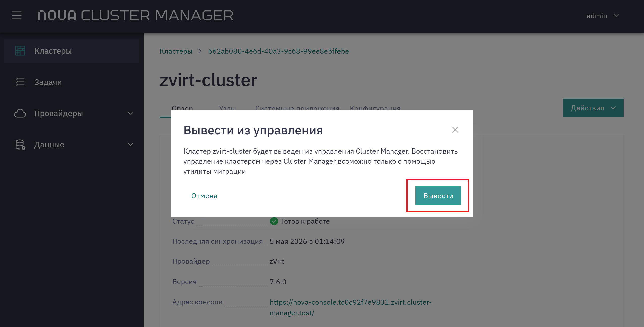Open the nova-console address link
Screen dimensions: 644x327
pos(351,307)
